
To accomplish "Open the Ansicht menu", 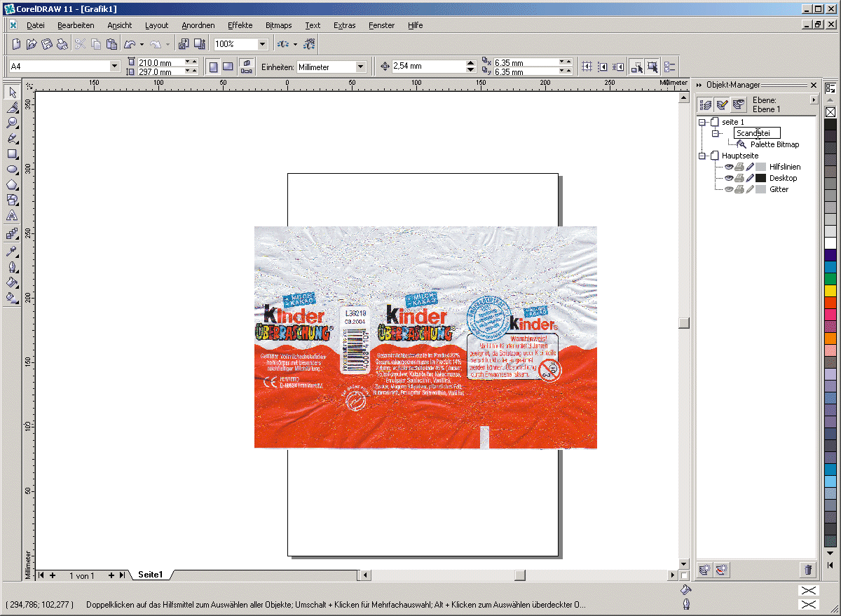I will (x=120, y=25).
